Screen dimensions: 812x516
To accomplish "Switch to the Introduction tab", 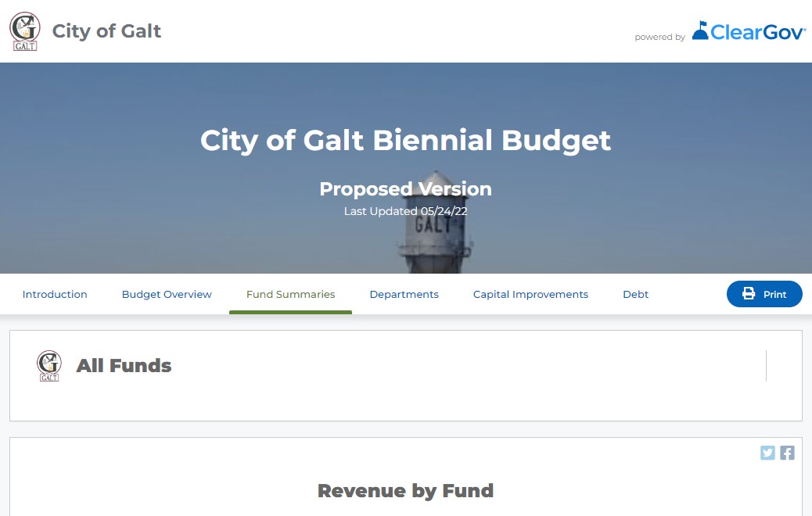I will 54,294.
